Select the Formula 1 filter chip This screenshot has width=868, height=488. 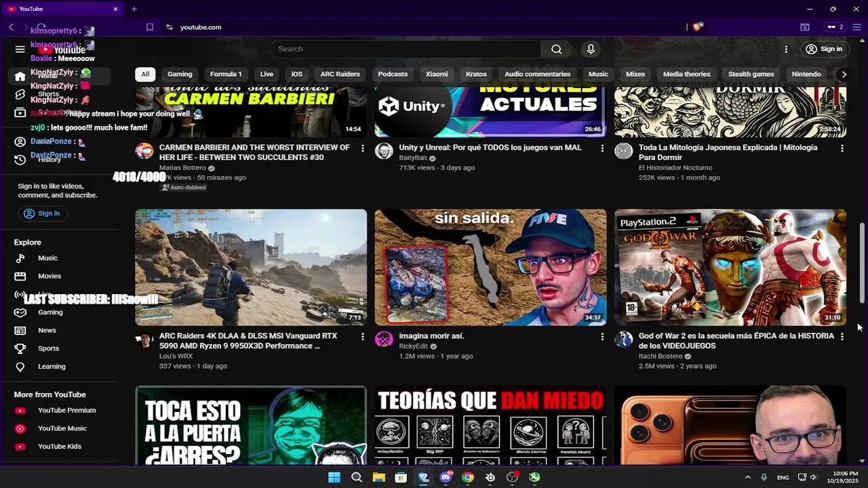[x=226, y=74]
